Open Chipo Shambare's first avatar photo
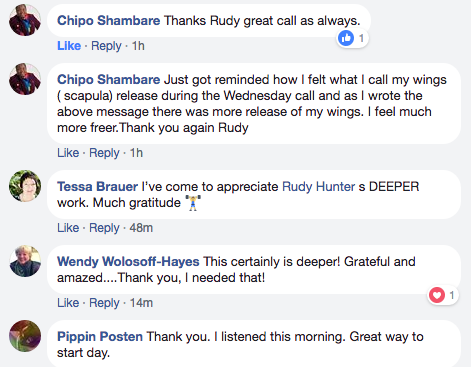 [25, 20]
